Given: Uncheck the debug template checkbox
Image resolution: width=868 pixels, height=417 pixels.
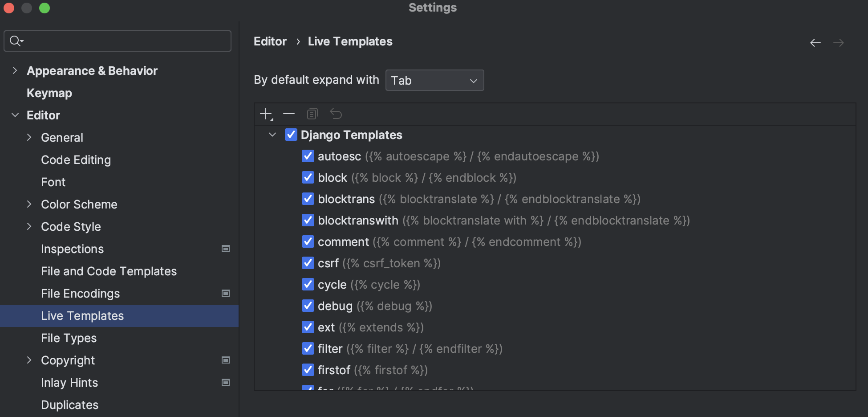Looking at the screenshot, I should click(x=308, y=306).
